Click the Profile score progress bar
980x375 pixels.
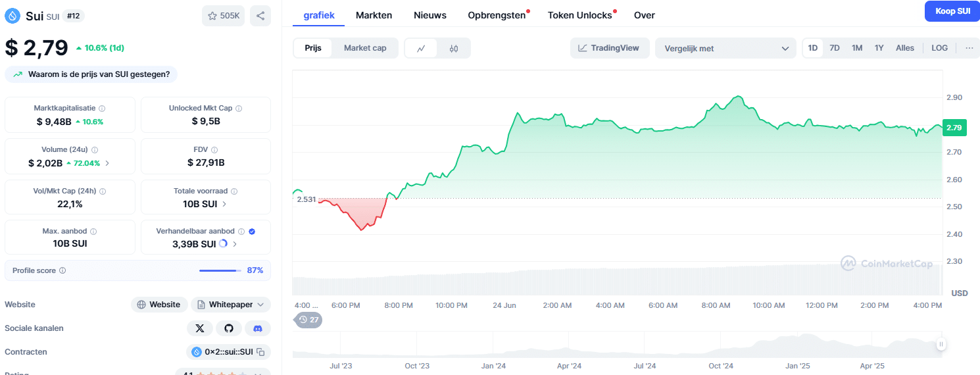220,270
